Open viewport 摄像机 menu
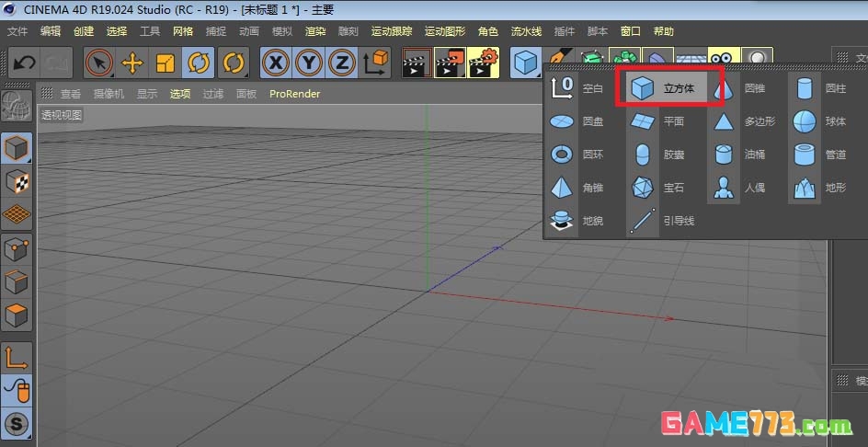The image size is (868, 447). click(x=108, y=94)
